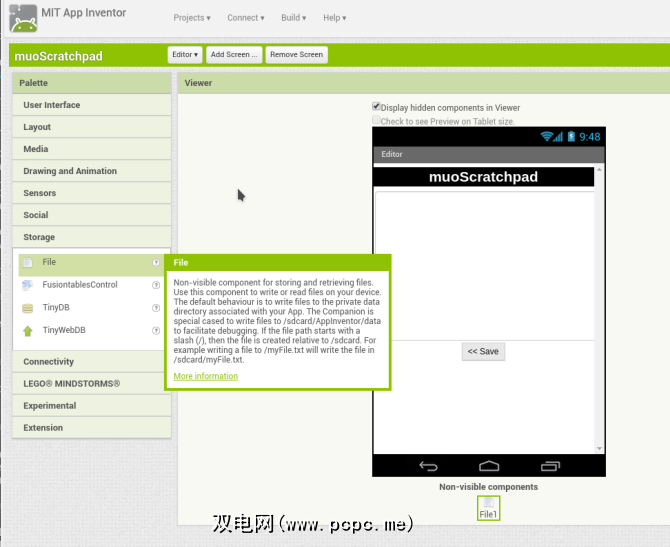The height and width of the screenshot is (547, 670).
Task: Click the muoScratchpad title label in preview
Action: (483, 177)
